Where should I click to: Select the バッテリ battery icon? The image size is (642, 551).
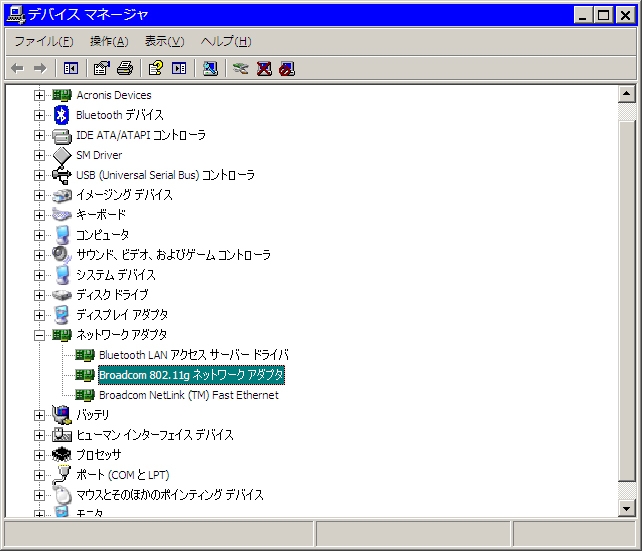(x=62, y=415)
